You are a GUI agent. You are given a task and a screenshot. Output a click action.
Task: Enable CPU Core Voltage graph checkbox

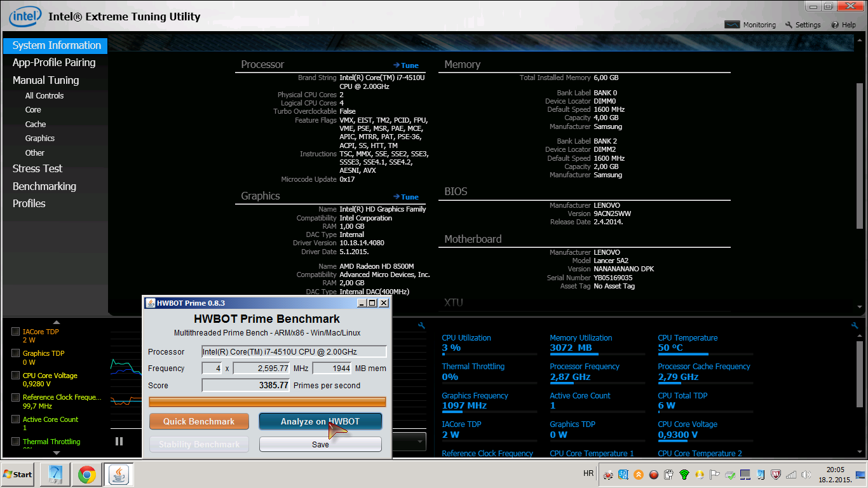(x=15, y=376)
